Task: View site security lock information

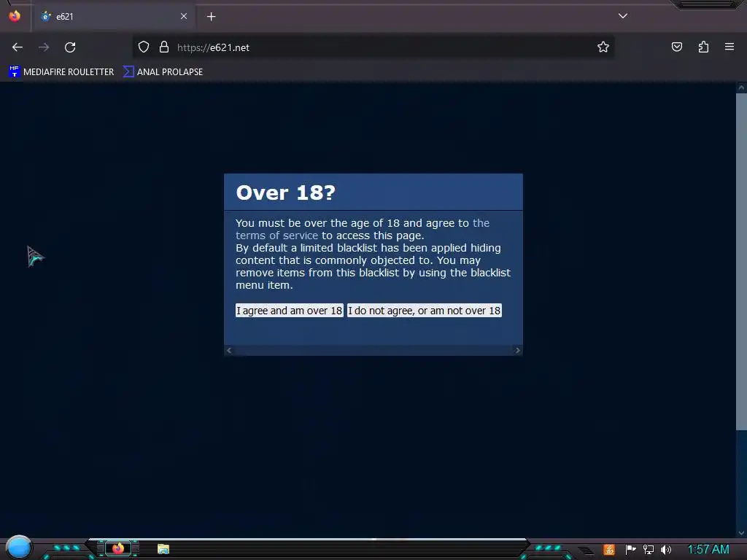Action: [164, 47]
